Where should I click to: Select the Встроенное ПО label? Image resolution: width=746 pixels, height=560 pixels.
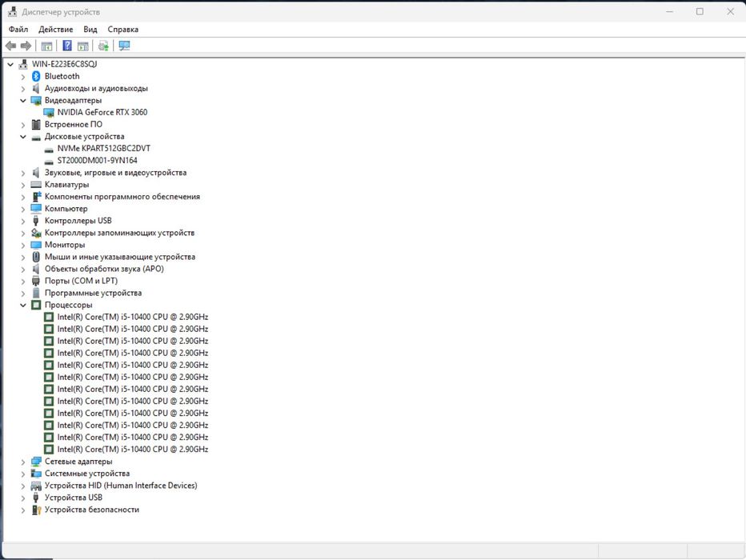click(x=74, y=125)
